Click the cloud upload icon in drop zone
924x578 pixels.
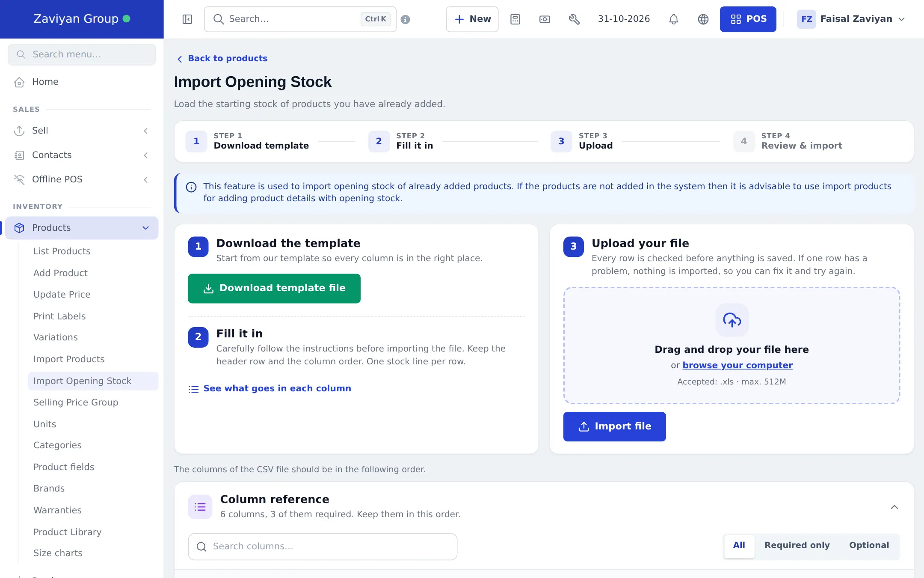coord(732,320)
